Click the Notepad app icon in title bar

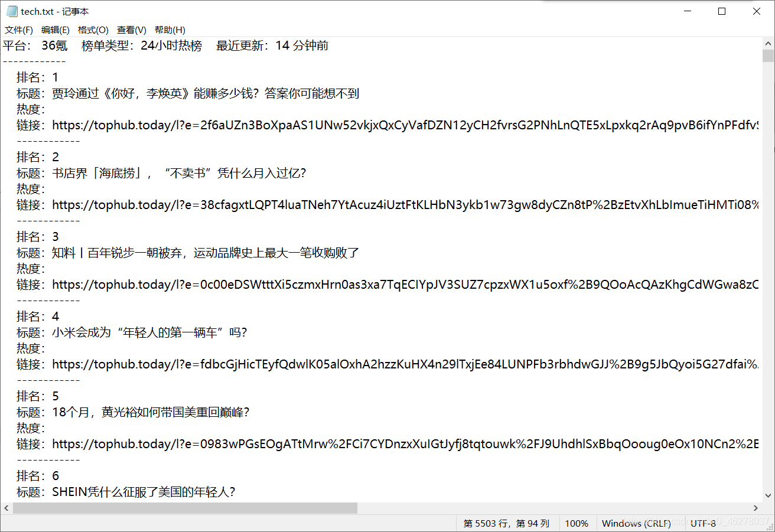12,11
